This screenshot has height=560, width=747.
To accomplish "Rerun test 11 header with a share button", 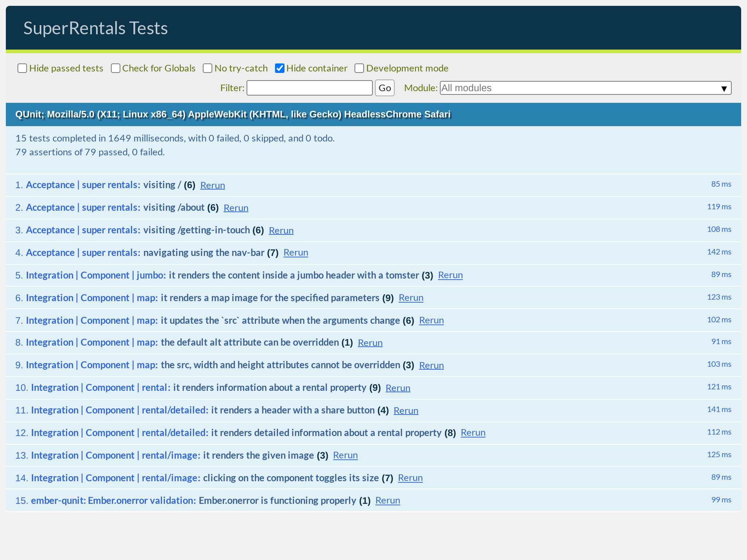I will coord(406,411).
